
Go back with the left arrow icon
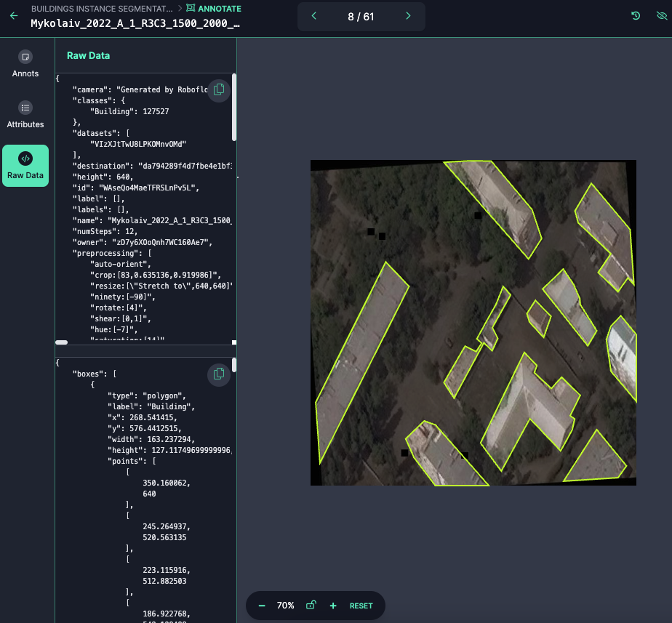pos(14,16)
